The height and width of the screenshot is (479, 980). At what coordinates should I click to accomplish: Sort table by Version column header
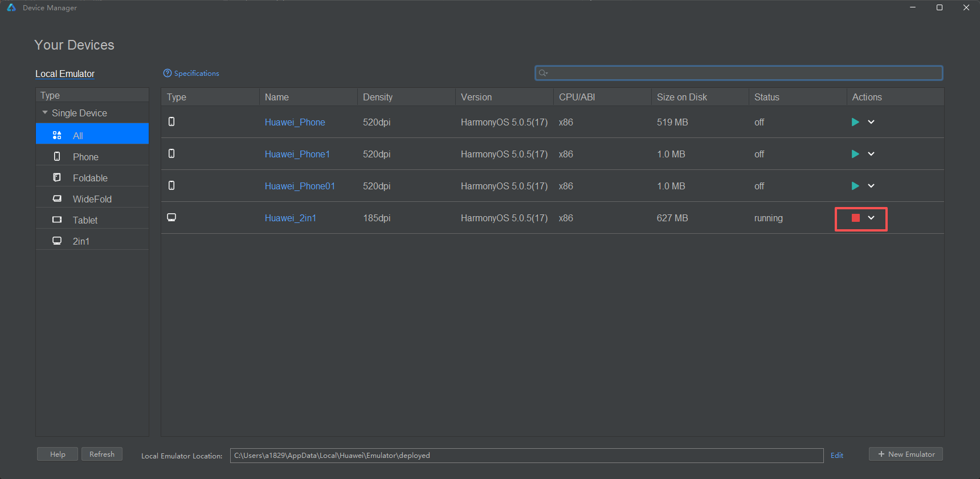pos(504,97)
